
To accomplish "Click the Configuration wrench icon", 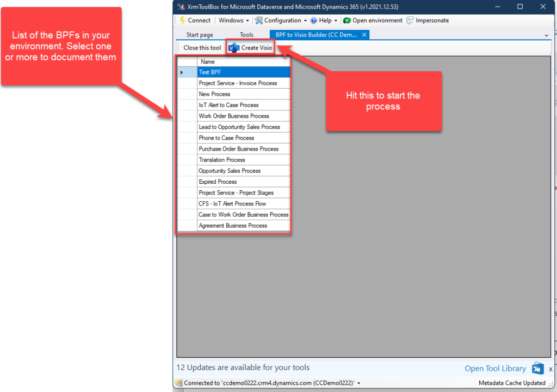I will coord(259,20).
